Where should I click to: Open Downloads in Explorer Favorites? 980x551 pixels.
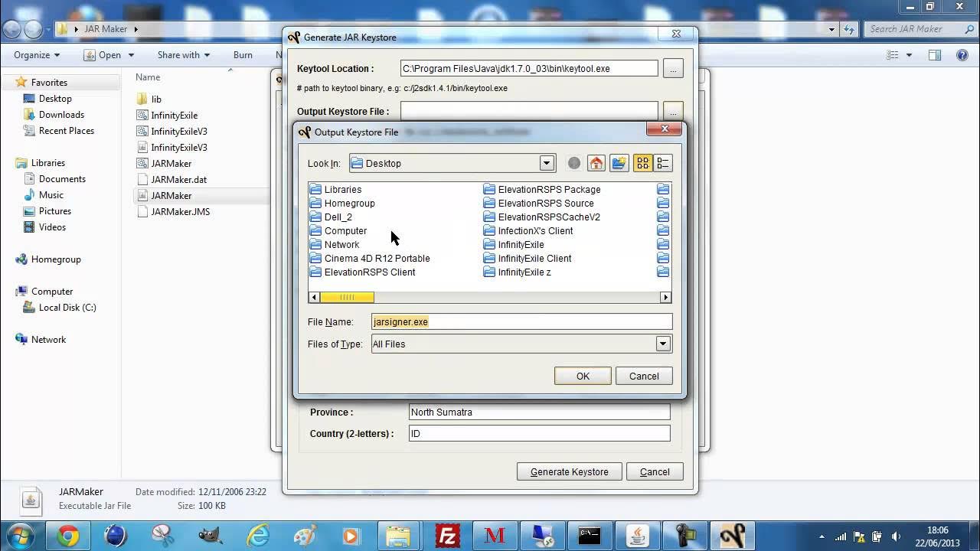[61, 115]
